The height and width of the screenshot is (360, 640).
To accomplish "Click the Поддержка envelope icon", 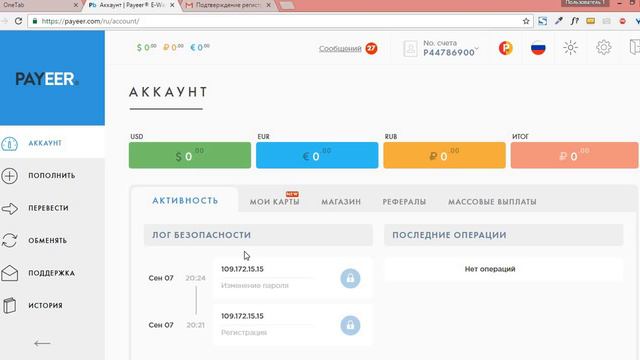I will [9, 273].
